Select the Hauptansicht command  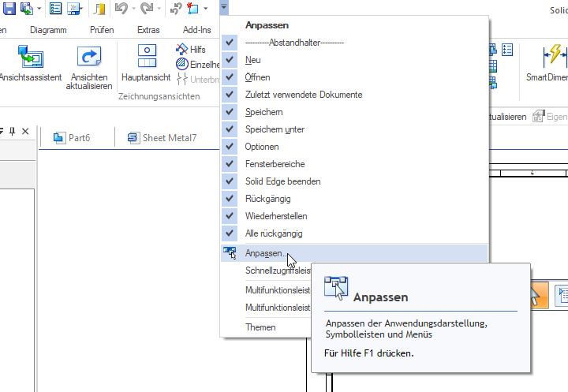(147, 63)
